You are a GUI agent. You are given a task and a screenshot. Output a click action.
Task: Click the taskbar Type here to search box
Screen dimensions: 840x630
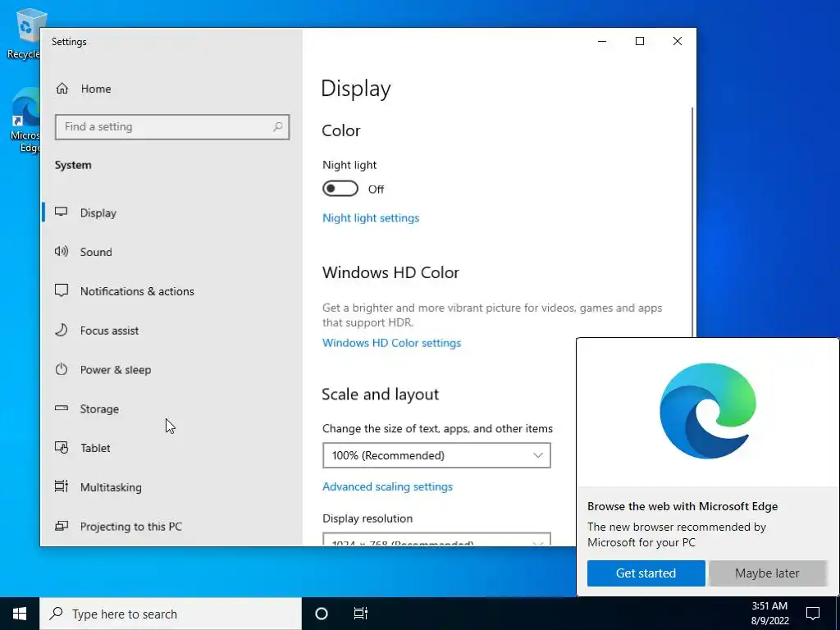pyautogui.click(x=171, y=614)
